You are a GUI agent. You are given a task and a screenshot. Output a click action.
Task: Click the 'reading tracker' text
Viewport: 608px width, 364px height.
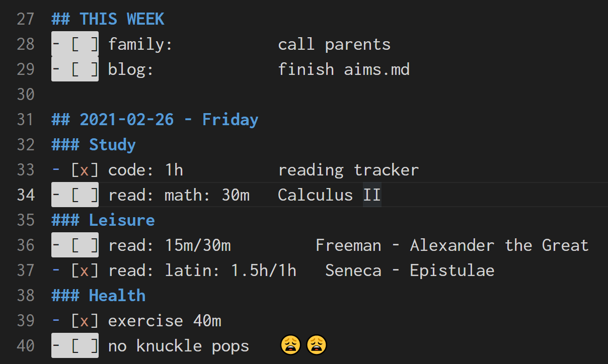click(348, 170)
